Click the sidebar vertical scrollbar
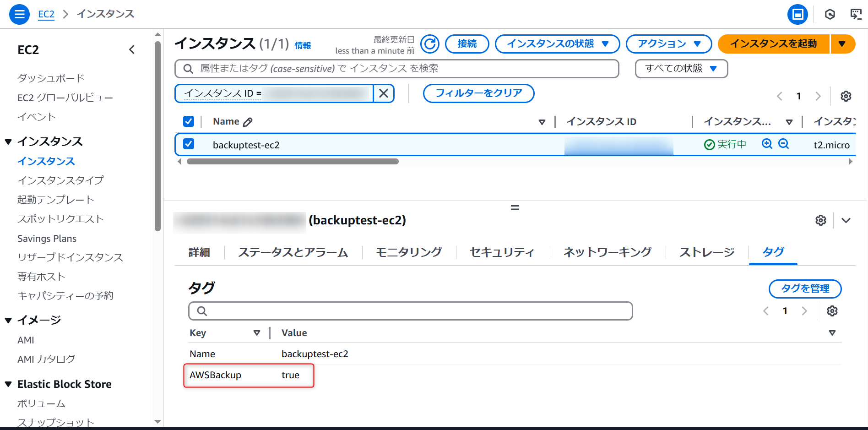This screenshot has width=868, height=430. pyautogui.click(x=157, y=136)
